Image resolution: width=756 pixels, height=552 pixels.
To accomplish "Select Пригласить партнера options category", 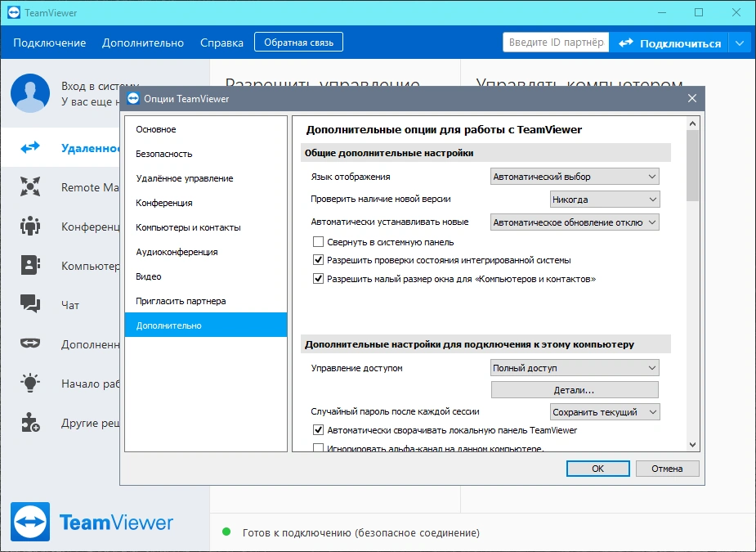I will (x=206, y=301).
